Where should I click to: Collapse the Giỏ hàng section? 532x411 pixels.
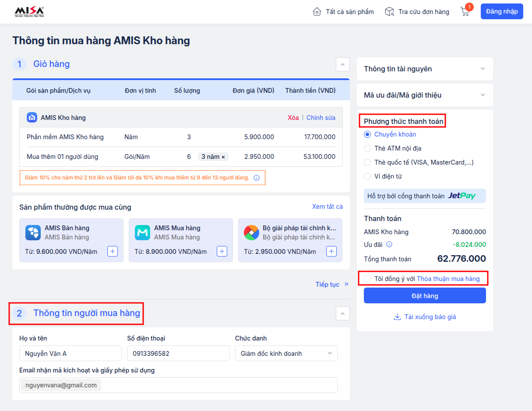343,64
